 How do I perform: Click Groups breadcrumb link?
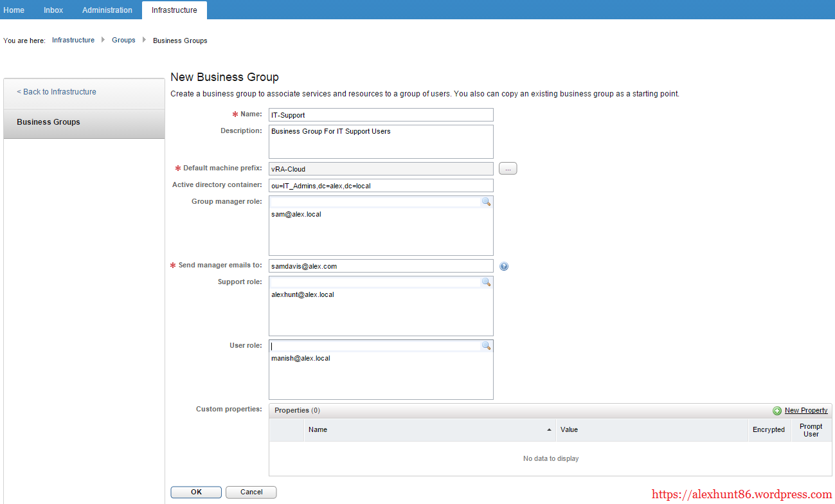point(123,40)
